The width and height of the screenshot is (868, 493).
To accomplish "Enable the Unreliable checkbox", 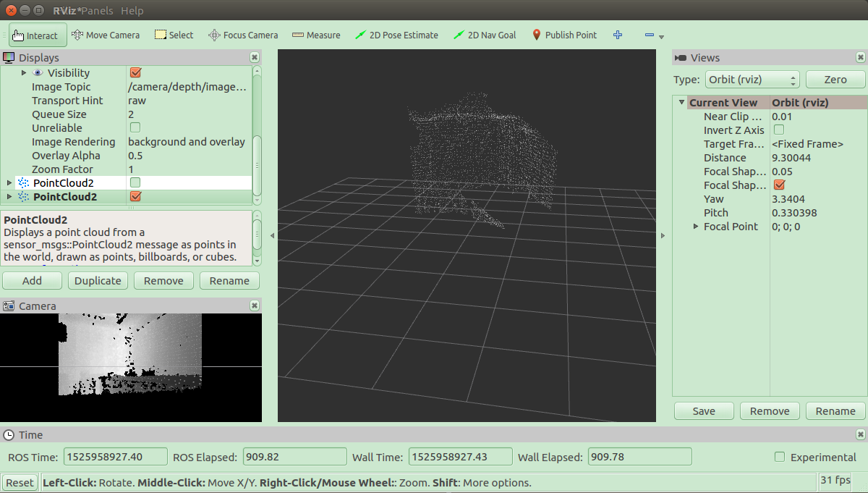I will point(135,128).
